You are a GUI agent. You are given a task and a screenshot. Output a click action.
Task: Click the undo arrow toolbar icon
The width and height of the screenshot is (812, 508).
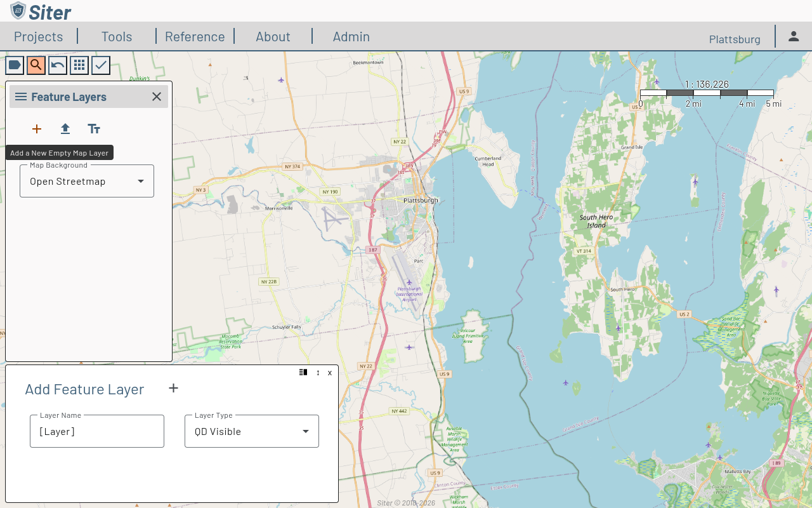[x=57, y=65]
